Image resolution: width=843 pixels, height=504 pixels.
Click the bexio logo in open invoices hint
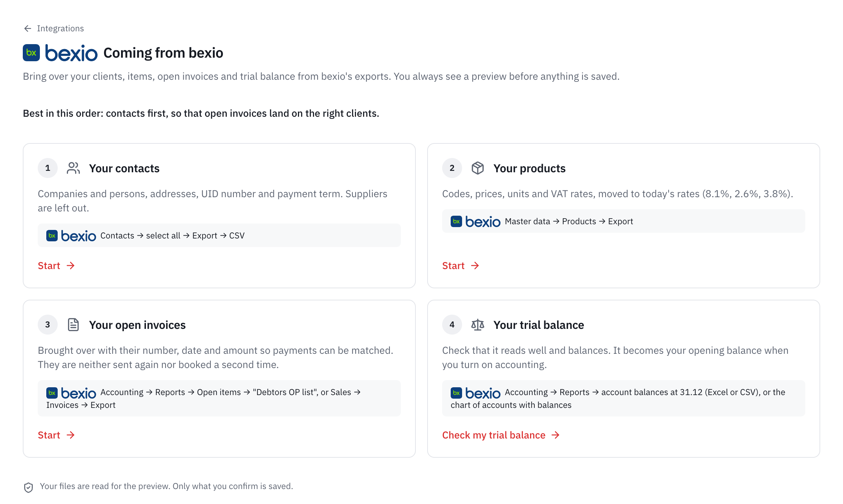(71, 393)
